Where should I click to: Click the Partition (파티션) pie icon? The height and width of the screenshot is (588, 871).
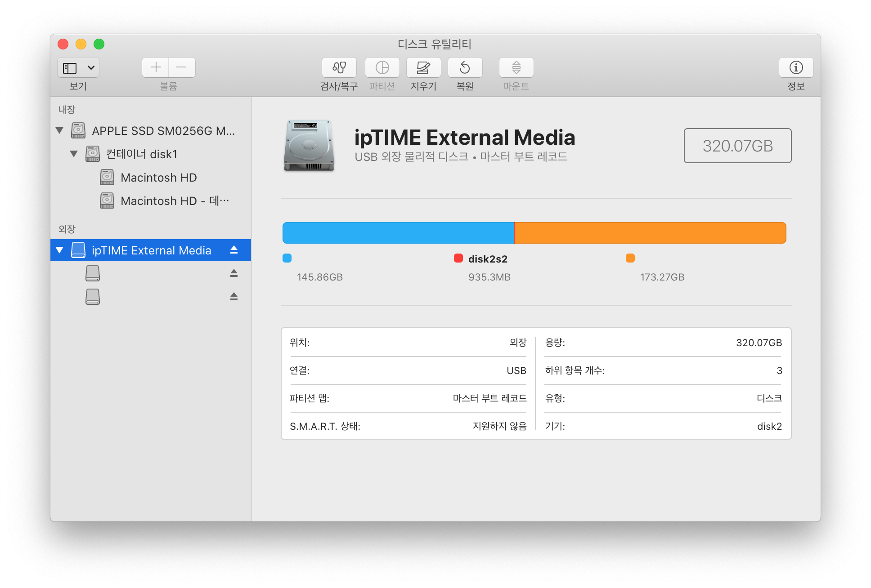(382, 67)
